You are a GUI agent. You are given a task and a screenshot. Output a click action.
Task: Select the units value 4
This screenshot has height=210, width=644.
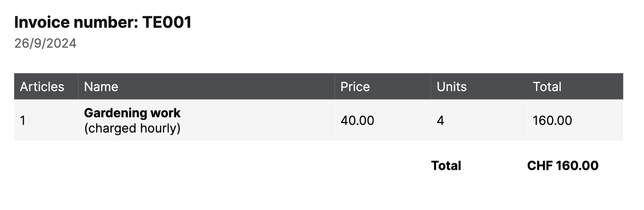[x=441, y=120]
